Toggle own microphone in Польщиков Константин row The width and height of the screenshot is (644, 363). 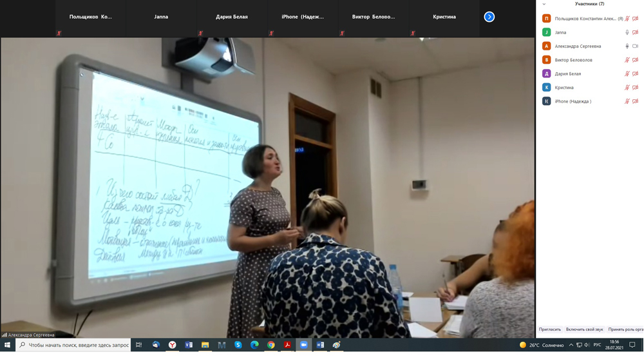(627, 19)
